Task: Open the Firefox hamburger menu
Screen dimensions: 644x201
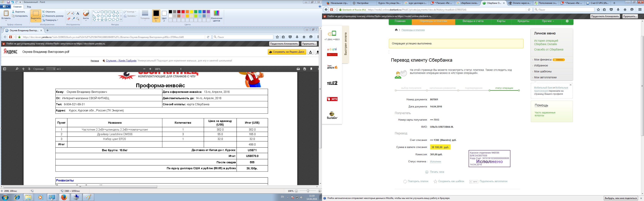Action: [640, 10]
